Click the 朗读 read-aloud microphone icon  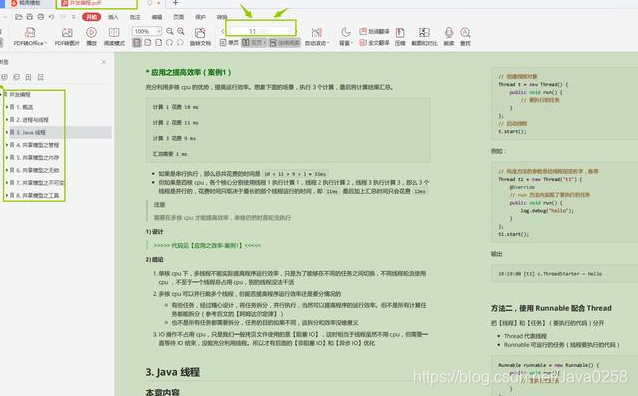(x=449, y=33)
